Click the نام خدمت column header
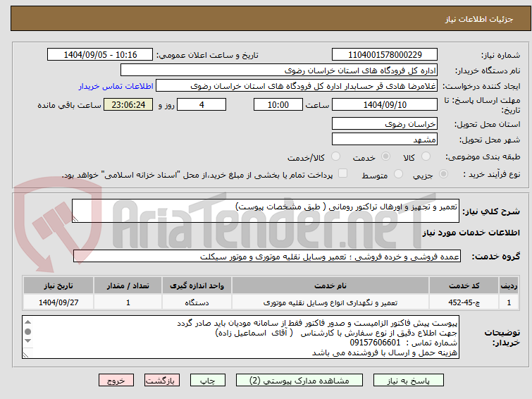This screenshot has width=532, height=399. pyautogui.click(x=330, y=286)
